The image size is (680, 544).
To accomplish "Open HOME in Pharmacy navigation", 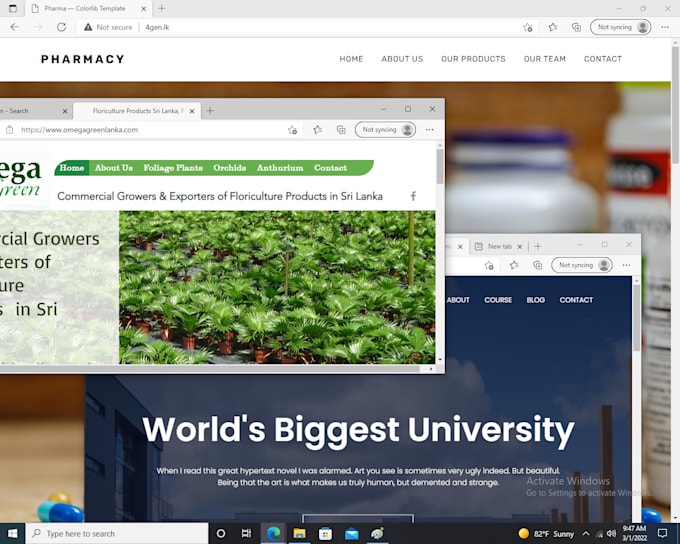I will pos(351,59).
